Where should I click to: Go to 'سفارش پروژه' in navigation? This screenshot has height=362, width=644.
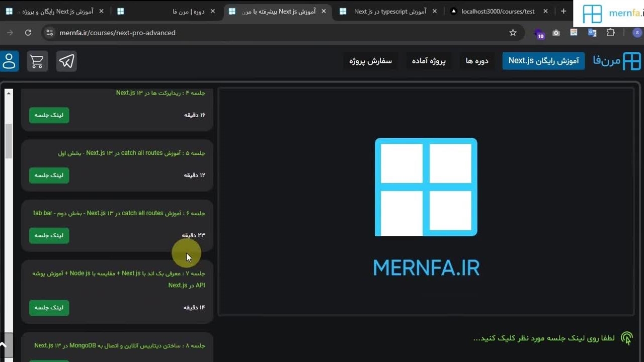370,61
